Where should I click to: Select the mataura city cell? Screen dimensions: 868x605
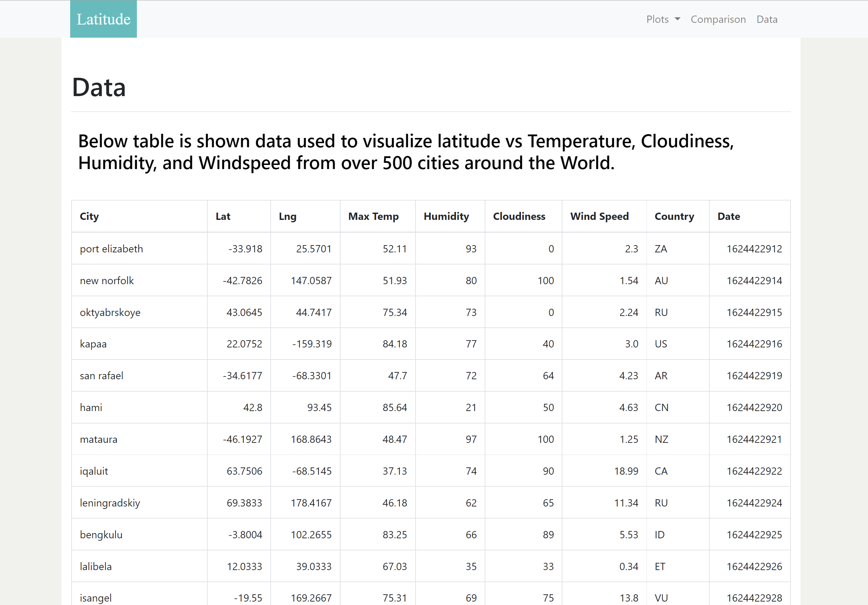140,439
